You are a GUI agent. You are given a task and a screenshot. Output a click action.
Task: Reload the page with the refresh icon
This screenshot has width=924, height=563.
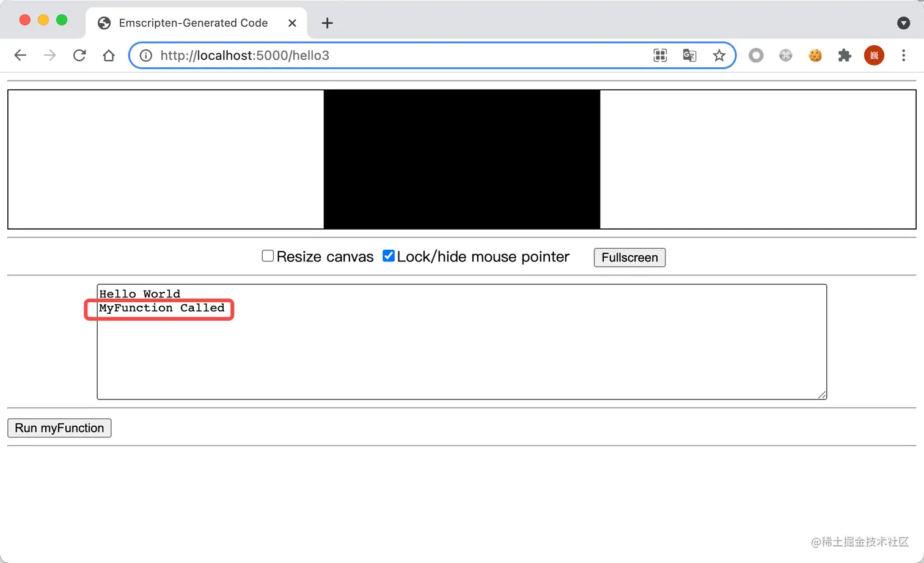79,55
